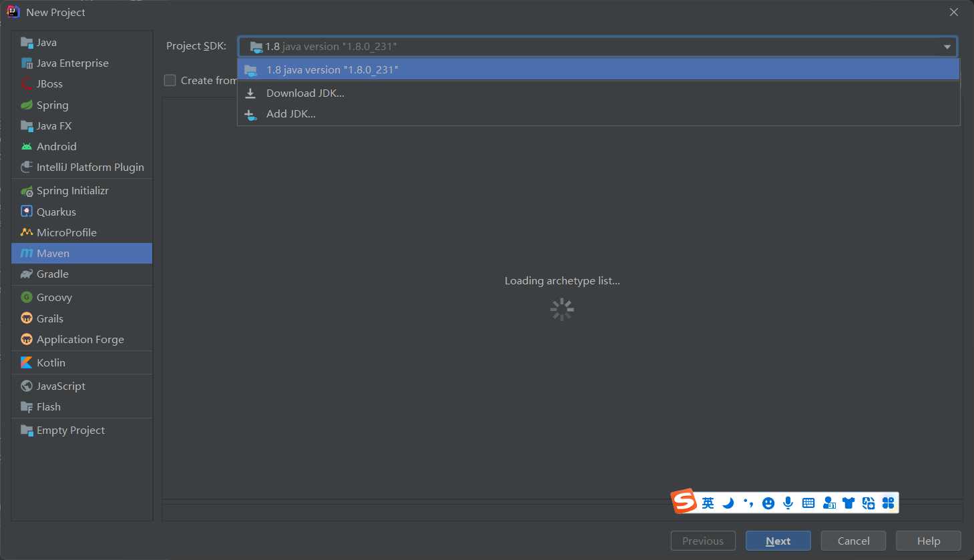
Task: Open Sogou translate icon
Action: click(x=869, y=503)
